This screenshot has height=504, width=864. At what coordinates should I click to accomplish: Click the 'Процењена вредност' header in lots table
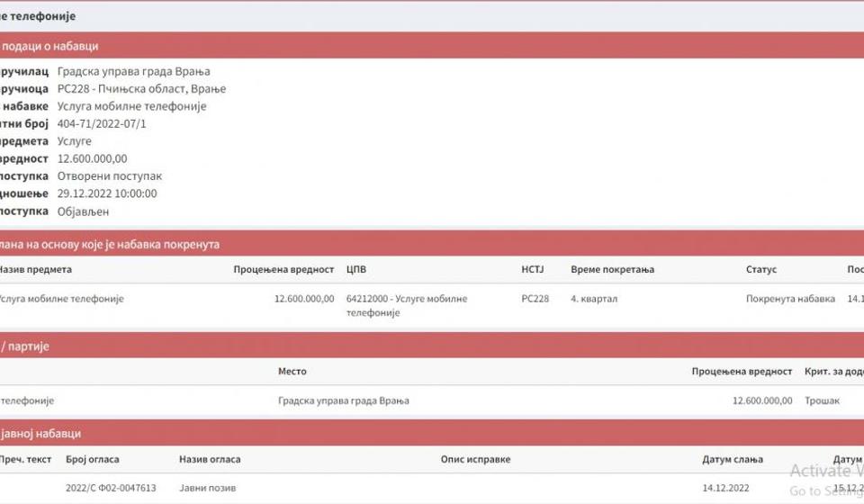[x=742, y=372]
